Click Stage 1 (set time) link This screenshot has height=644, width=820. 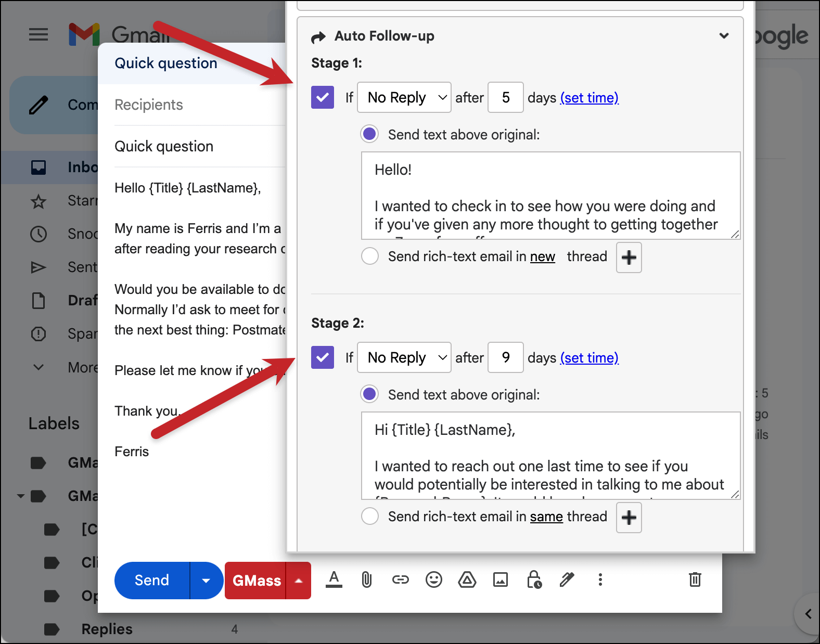pos(590,98)
